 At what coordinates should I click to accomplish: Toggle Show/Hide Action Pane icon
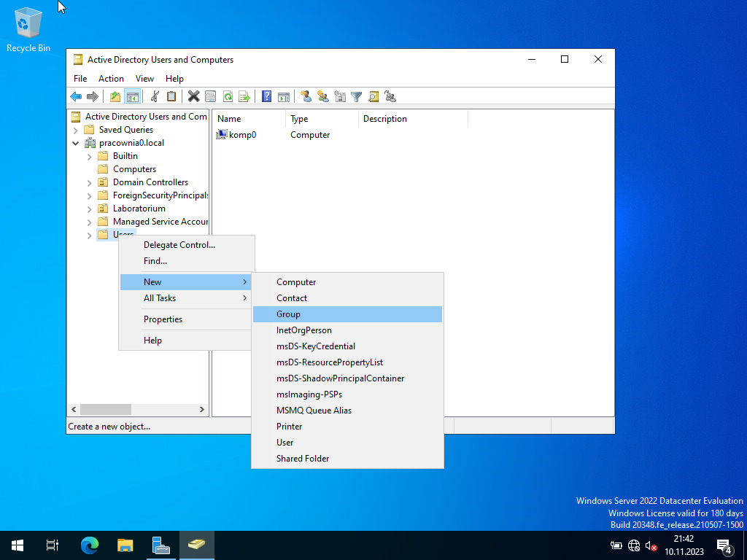pyautogui.click(x=284, y=97)
